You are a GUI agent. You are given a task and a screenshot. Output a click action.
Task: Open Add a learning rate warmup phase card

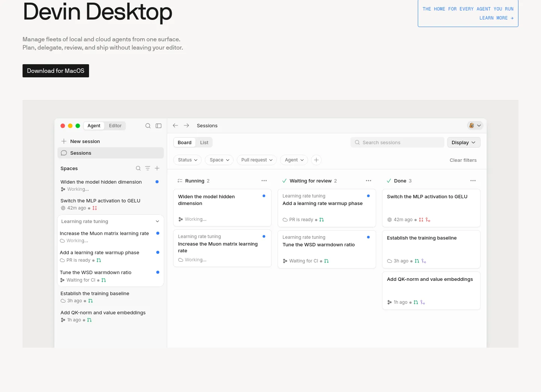click(327, 208)
